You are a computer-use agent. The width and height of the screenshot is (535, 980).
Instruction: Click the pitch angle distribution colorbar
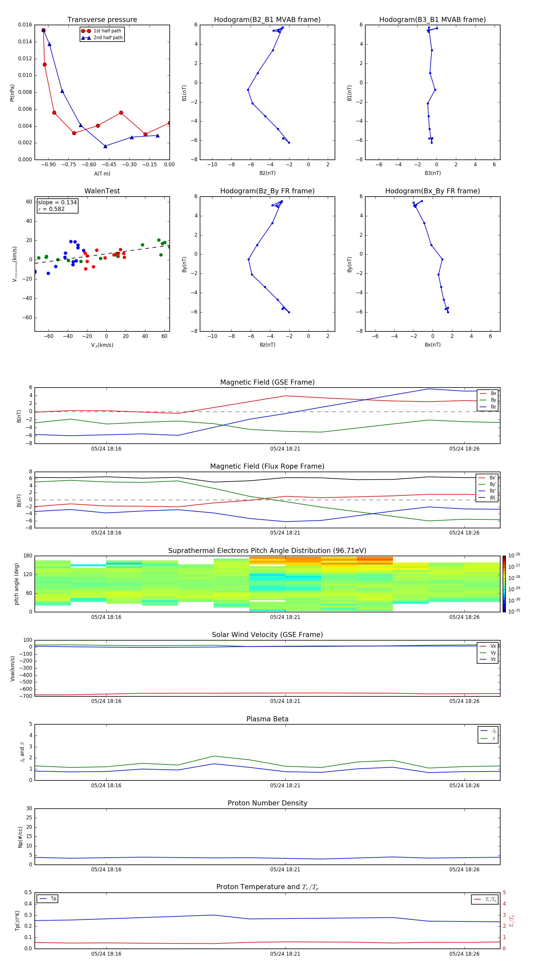point(504,584)
